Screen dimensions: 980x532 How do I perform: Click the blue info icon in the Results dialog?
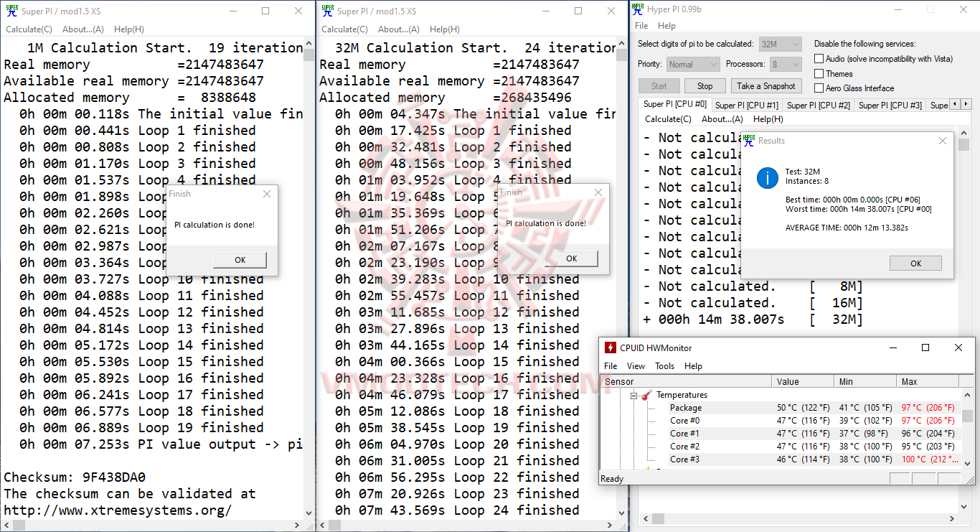768,177
